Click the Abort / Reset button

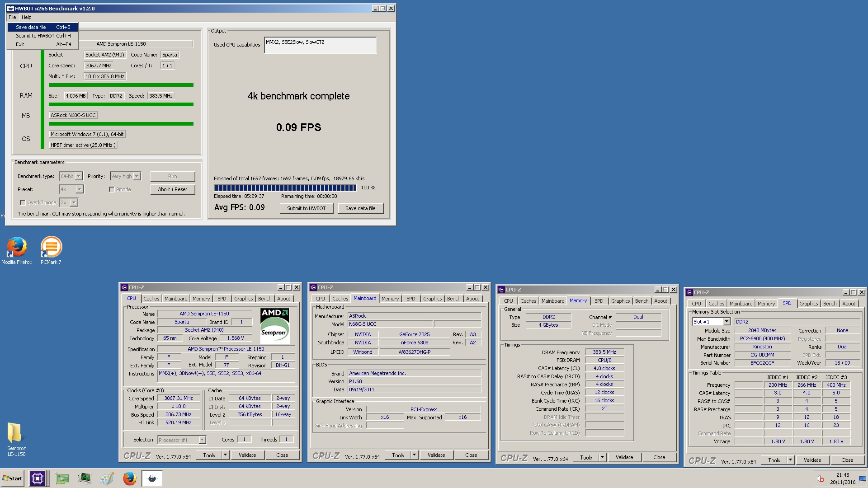[x=173, y=189]
